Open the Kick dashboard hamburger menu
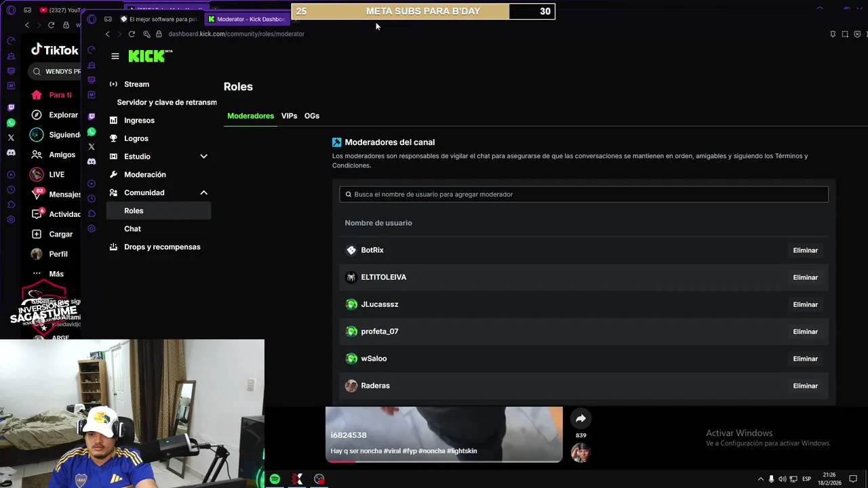This screenshot has width=868, height=488. 115,56
